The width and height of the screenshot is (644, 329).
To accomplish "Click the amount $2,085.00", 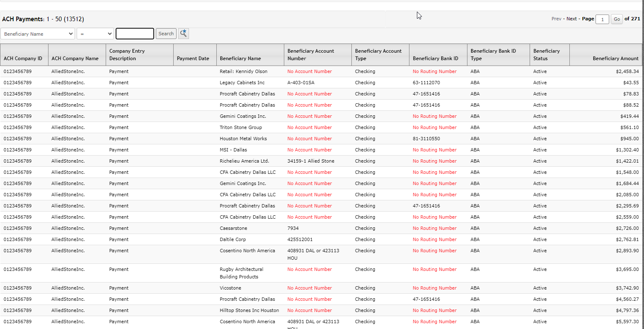I will click(x=627, y=195).
